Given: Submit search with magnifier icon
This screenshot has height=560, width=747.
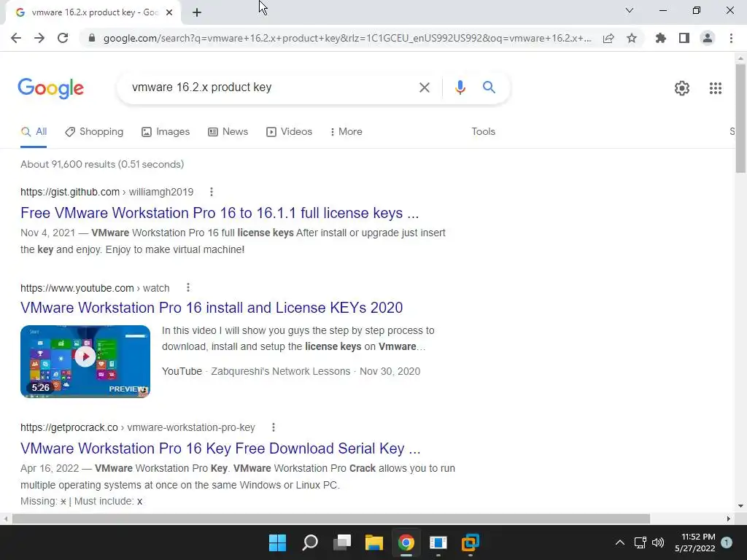Looking at the screenshot, I should tap(489, 87).
